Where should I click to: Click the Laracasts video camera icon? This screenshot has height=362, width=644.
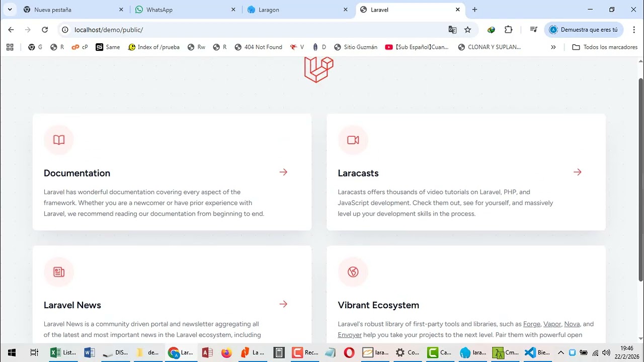click(353, 140)
